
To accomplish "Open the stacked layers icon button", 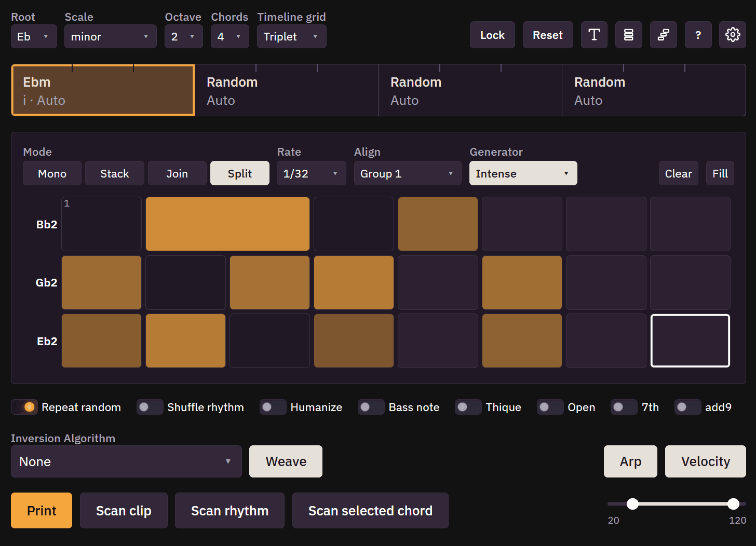I will click(x=629, y=35).
